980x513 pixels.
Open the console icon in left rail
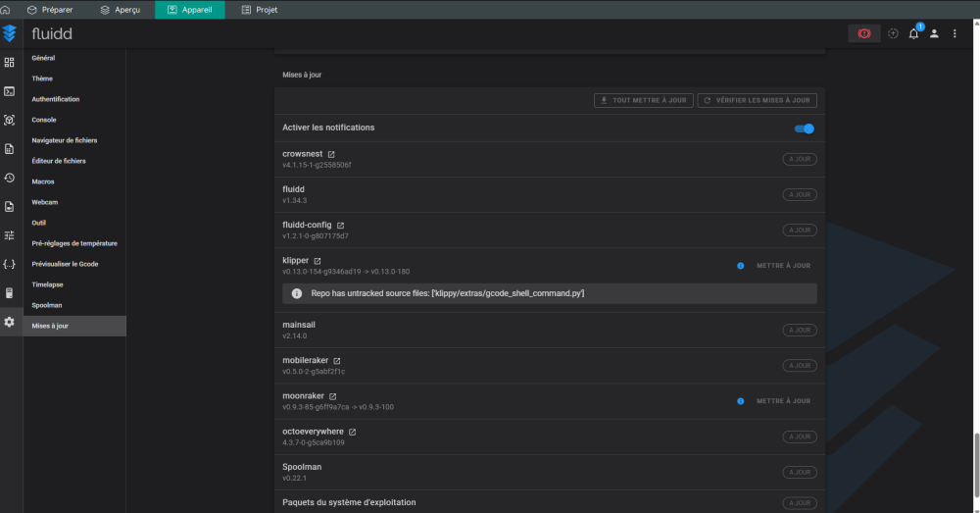pyautogui.click(x=10, y=91)
